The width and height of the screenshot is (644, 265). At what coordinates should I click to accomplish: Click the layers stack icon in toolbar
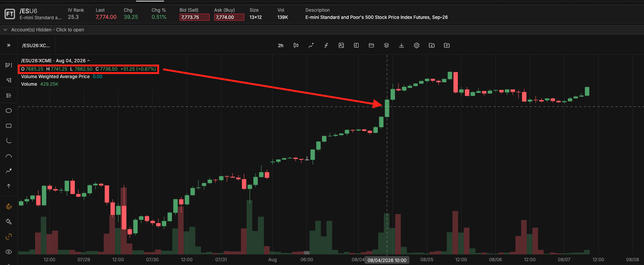[x=386, y=45]
